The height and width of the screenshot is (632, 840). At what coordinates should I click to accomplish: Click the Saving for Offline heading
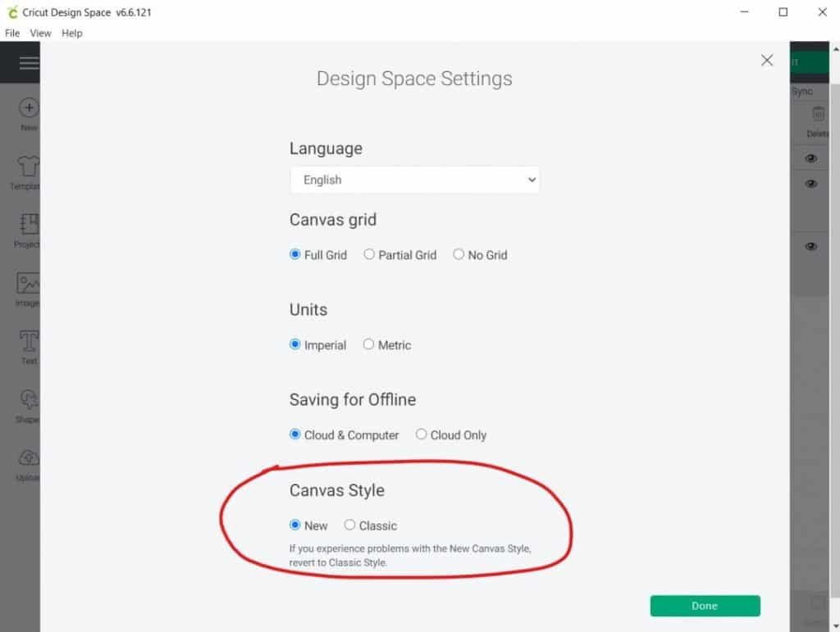tap(353, 400)
